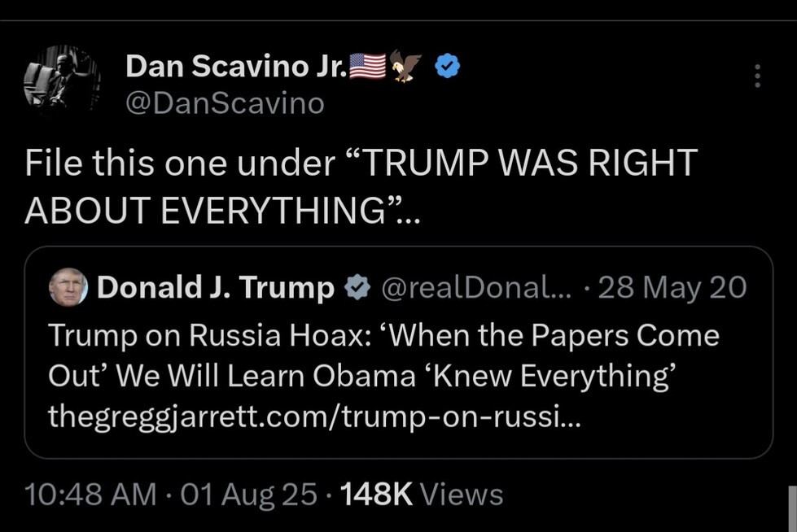Click the "TRUMP WAS RIGHT ABOUT EVERYTHING" tweet text

[x=521, y=164]
